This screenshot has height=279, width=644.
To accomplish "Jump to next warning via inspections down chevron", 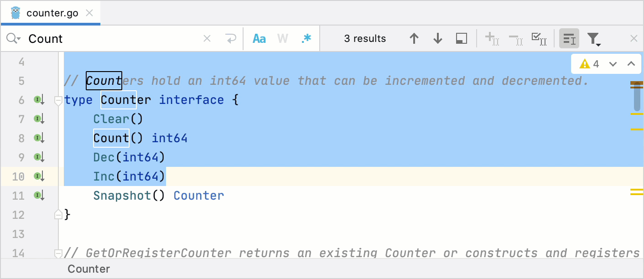I will click(613, 64).
